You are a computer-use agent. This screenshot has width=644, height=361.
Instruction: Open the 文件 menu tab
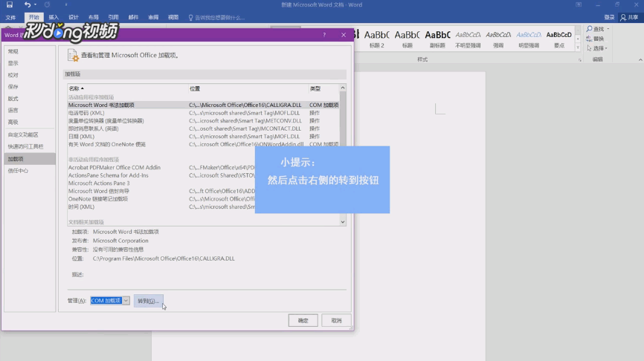(x=10, y=17)
